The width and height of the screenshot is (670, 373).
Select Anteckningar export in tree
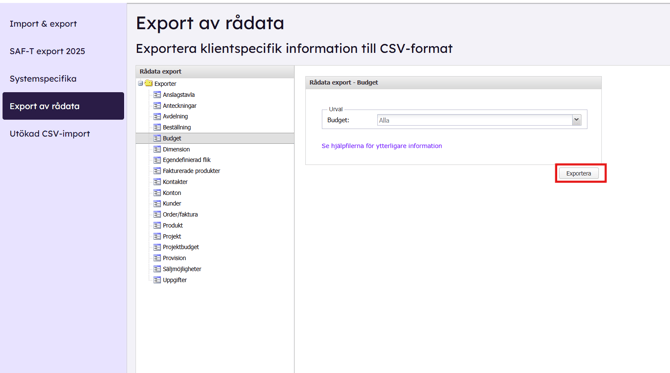pos(179,106)
